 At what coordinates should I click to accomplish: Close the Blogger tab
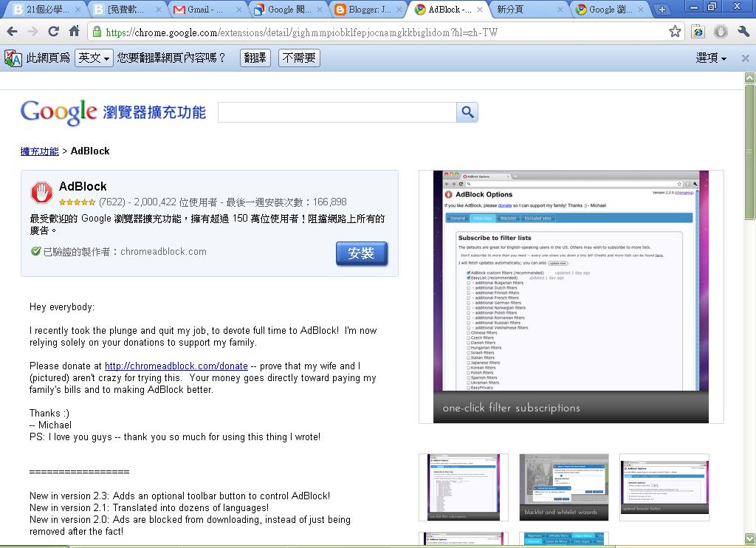[x=399, y=10]
